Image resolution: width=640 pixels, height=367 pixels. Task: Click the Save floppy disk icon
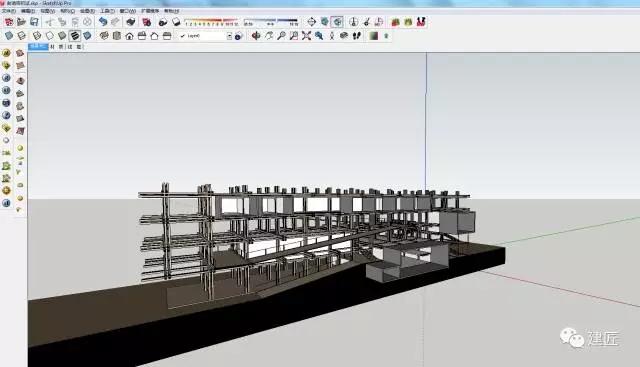tap(34, 22)
